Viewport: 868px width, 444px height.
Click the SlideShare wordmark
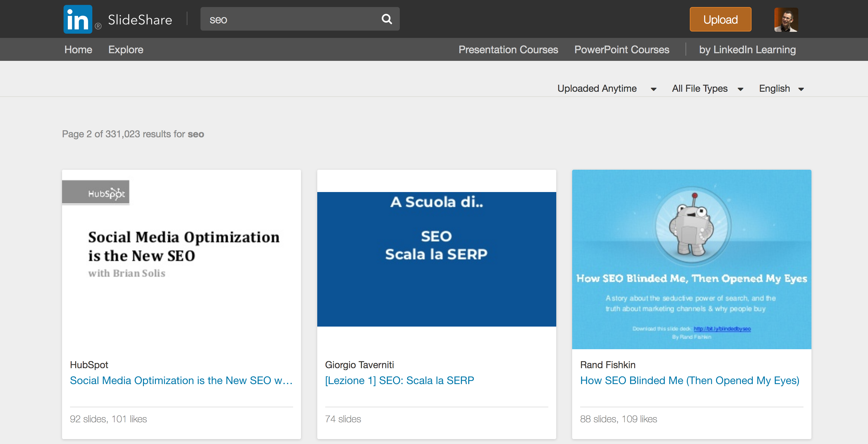tap(140, 20)
